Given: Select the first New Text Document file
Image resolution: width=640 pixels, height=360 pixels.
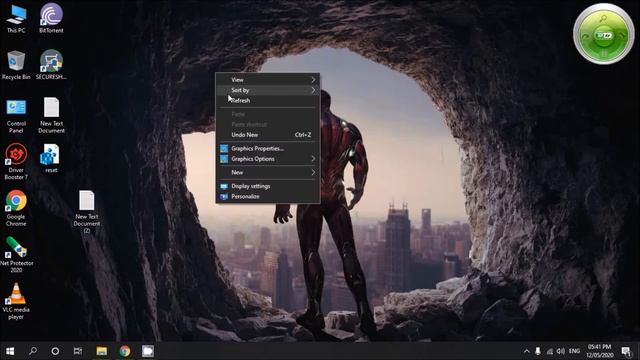Looking at the screenshot, I should [51, 115].
